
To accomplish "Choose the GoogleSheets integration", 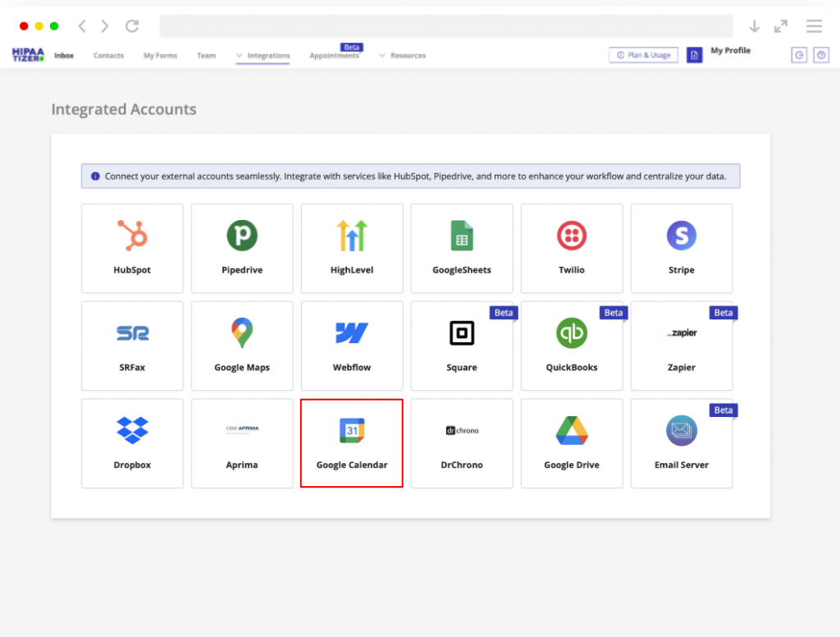I will [x=462, y=248].
